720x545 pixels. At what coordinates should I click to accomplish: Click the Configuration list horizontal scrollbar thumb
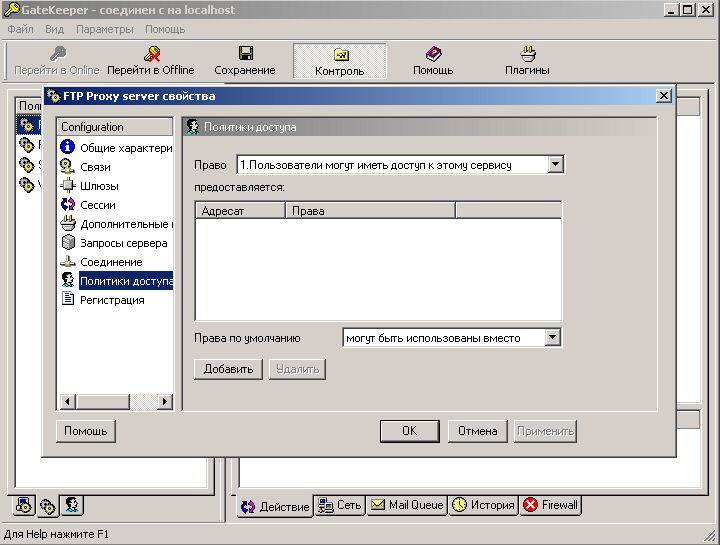(103, 401)
